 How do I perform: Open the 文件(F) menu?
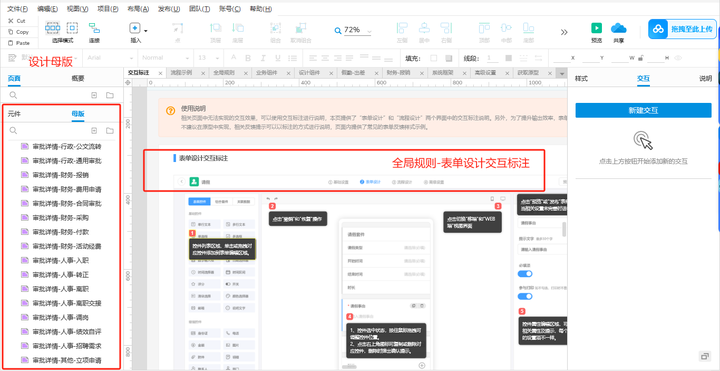pos(17,9)
